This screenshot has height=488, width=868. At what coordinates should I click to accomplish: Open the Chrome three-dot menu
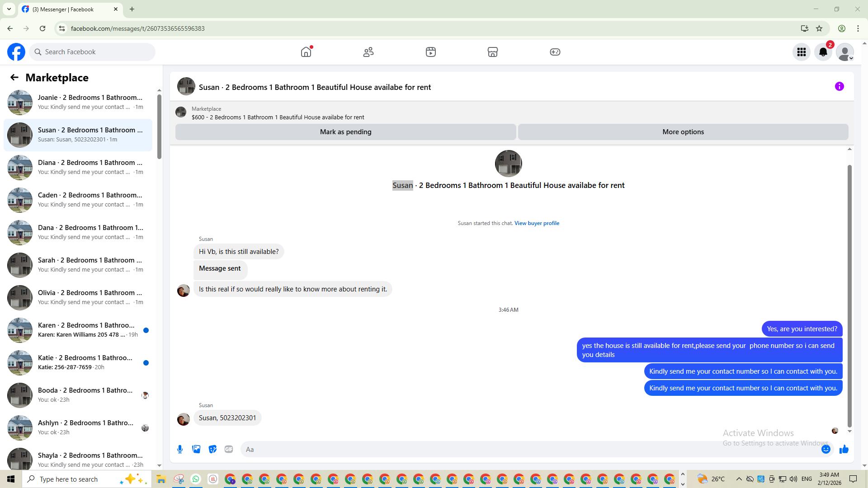click(x=858, y=28)
